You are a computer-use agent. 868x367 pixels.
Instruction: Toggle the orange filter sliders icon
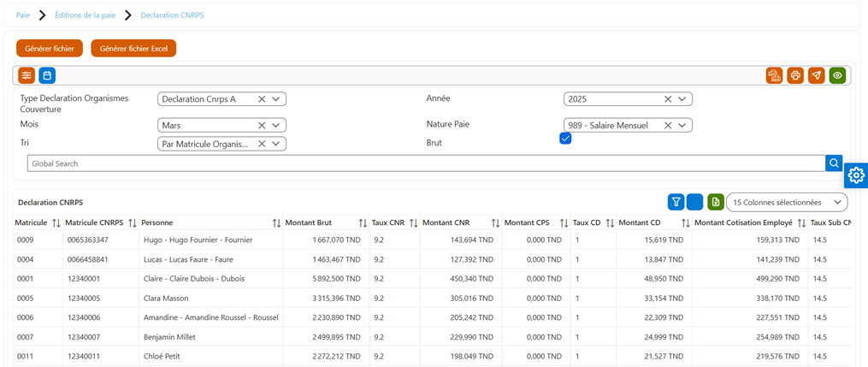click(26, 75)
